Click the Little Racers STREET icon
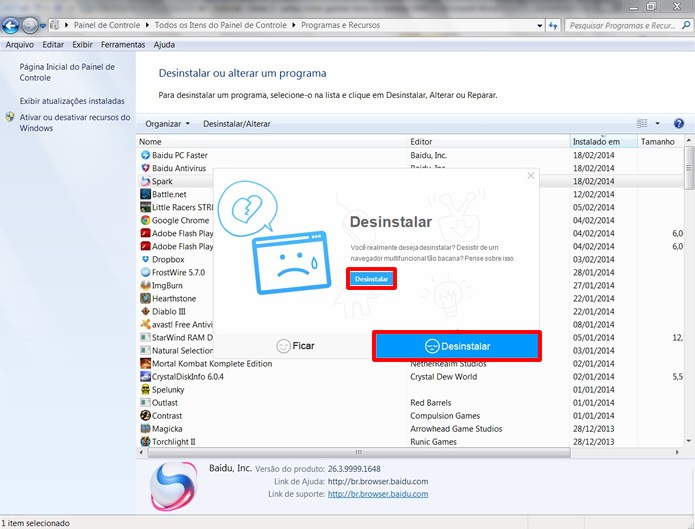 pos(145,207)
